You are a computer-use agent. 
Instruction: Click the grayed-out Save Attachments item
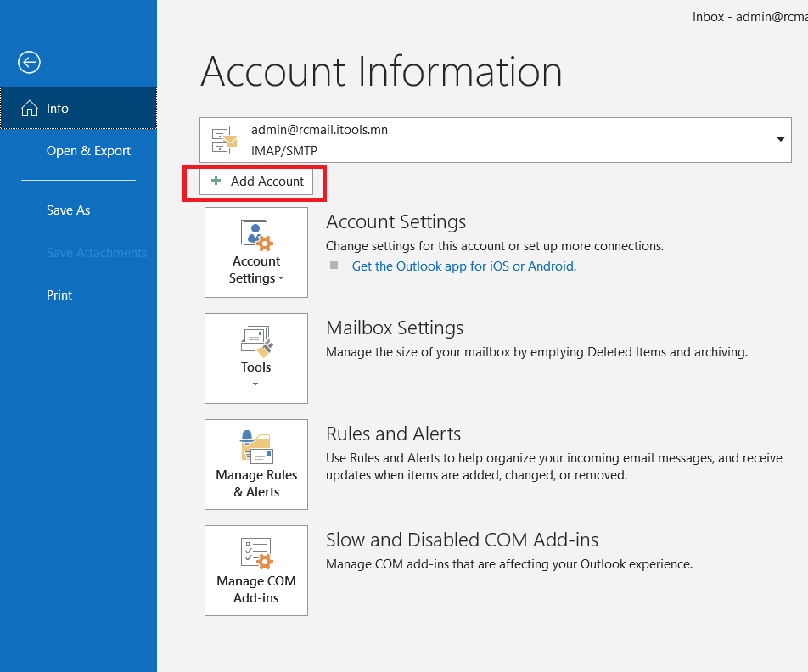pos(96,253)
